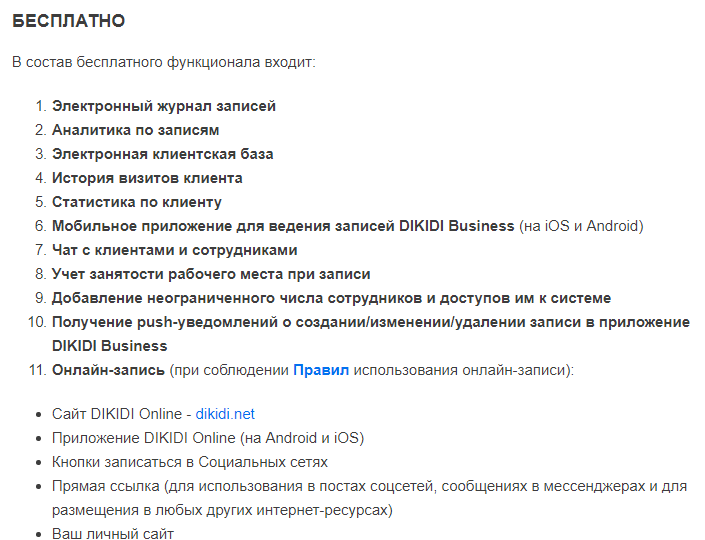Click 'Электронный журнал записей' list item
The height and width of the screenshot is (540, 705).
164,106
